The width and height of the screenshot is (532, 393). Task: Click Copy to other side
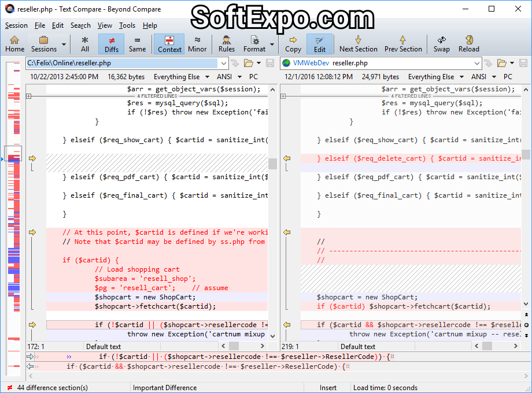click(293, 44)
